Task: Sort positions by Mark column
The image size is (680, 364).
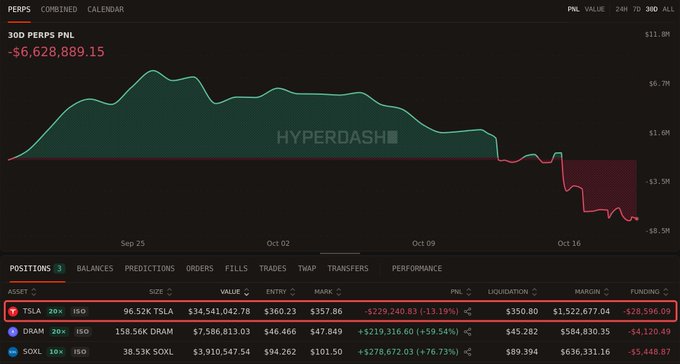Action: [x=328, y=292]
